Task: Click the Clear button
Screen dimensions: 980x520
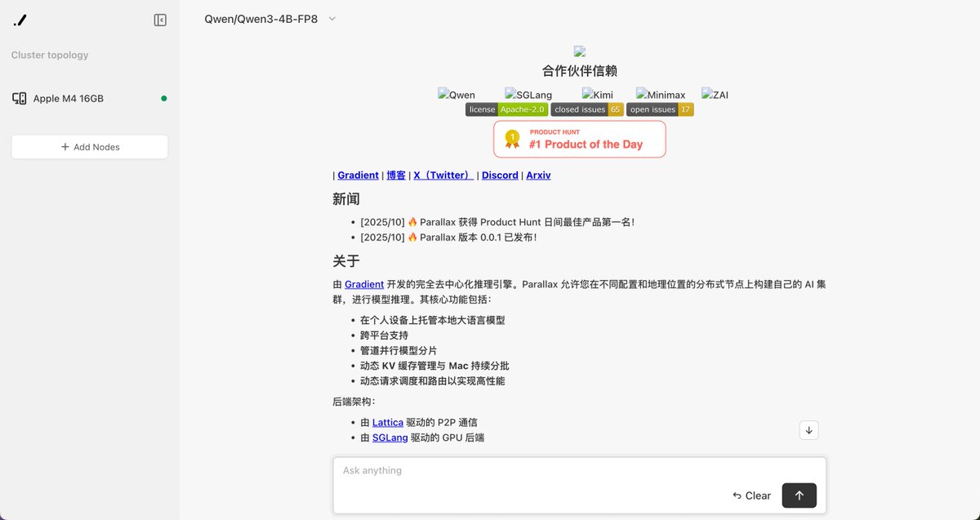Action: [x=751, y=496]
